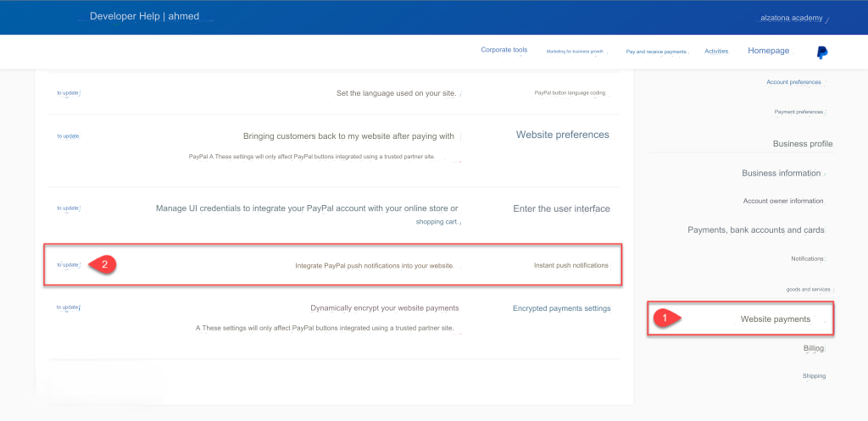
Task: Open the Activities menu item
Action: click(716, 51)
